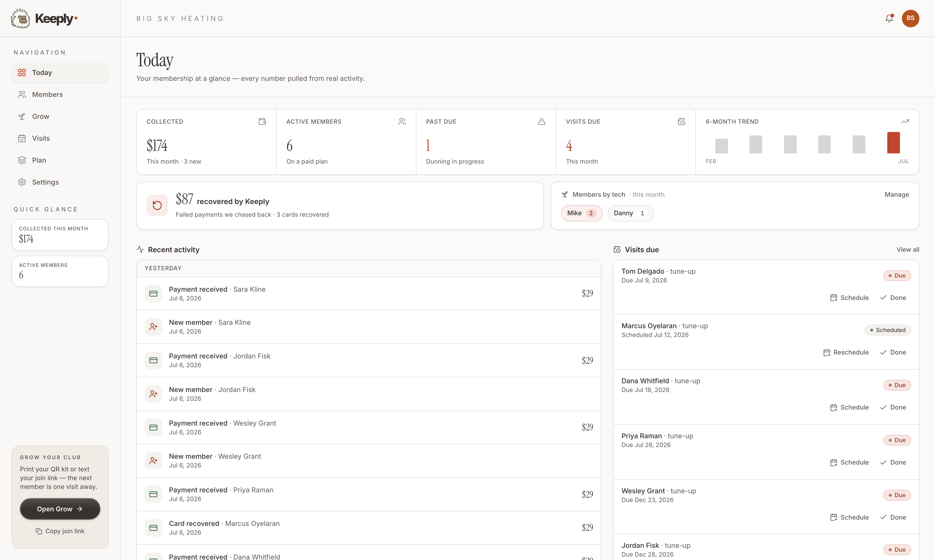Mark Priya Raman's visit Done
935x560 pixels.
893,463
